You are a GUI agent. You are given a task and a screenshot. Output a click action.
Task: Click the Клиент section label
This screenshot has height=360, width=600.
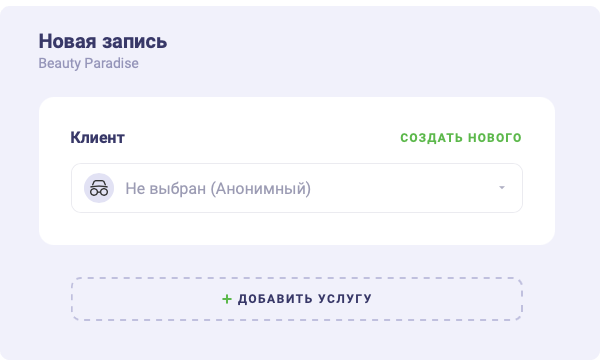[x=98, y=137]
